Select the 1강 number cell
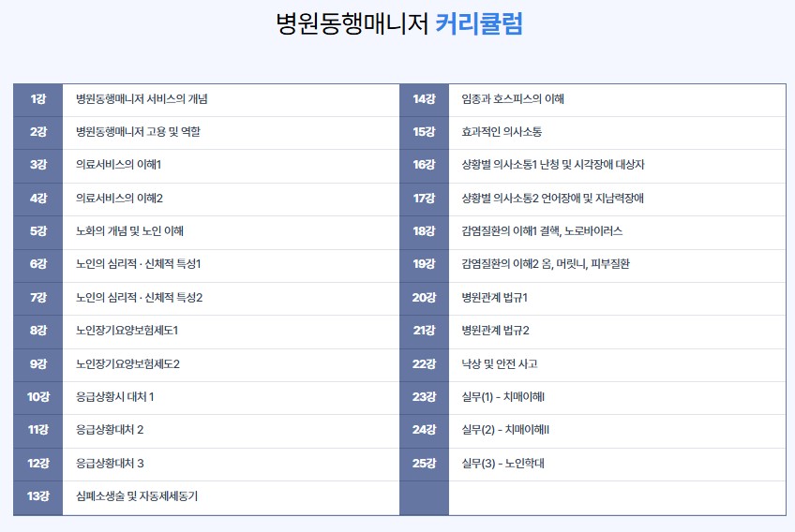This screenshot has width=795, height=532. 38,100
